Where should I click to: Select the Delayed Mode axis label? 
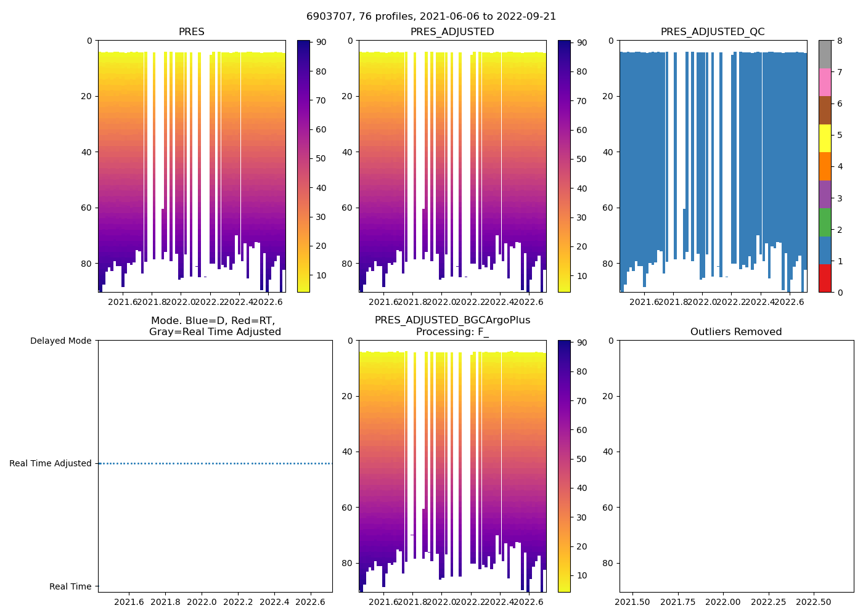pyautogui.click(x=60, y=341)
